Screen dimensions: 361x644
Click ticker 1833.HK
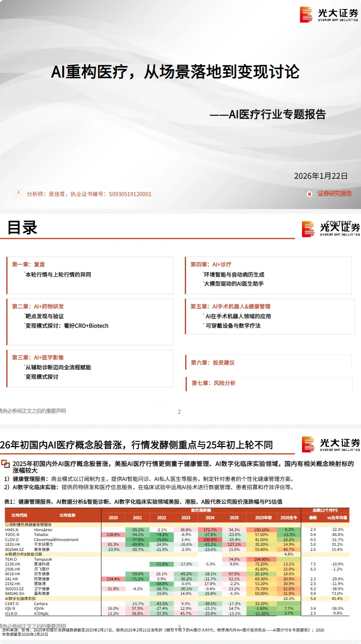(13, 545)
